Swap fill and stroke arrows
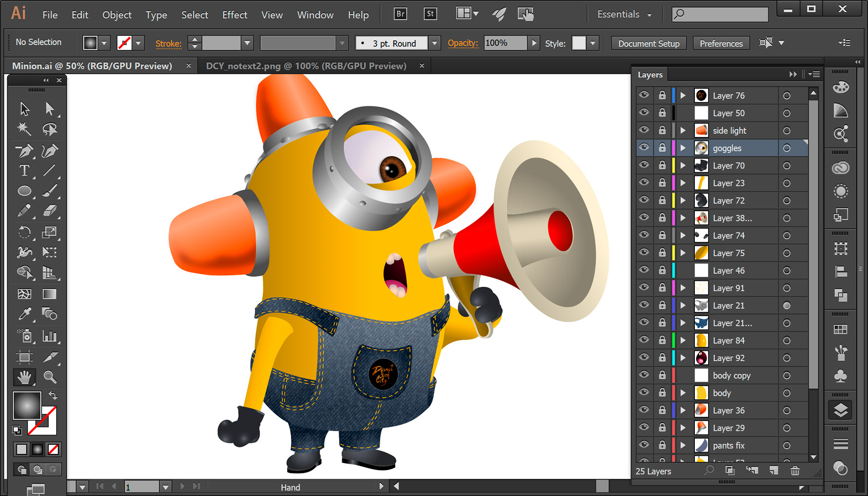This screenshot has height=496, width=868. pyautogui.click(x=53, y=396)
